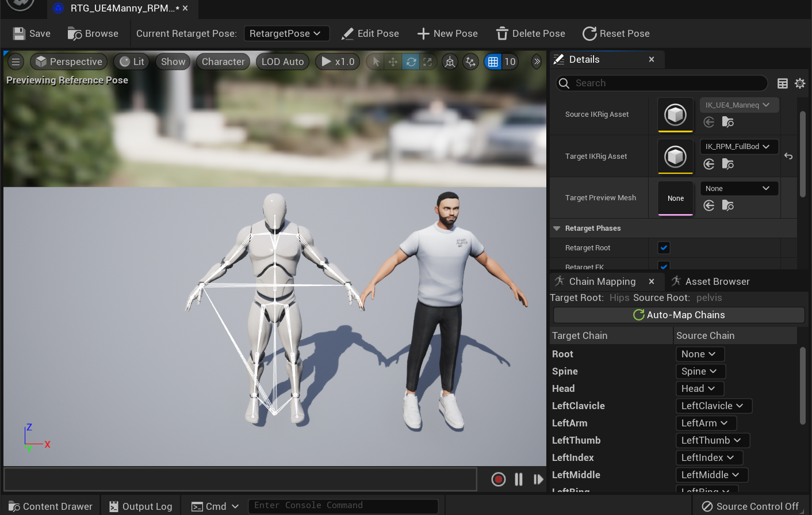The height and width of the screenshot is (515, 812).
Task: Toggle the Retarget FK checkbox
Action: pos(663,266)
